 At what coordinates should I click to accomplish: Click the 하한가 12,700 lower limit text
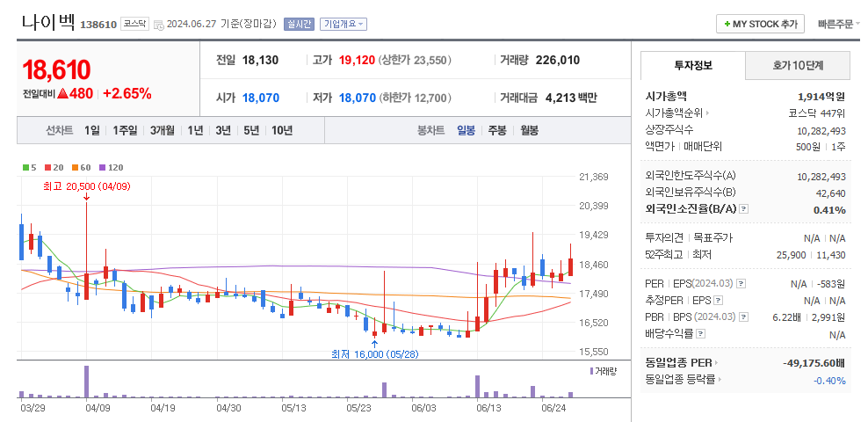pyautogui.click(x=416, y=98)
